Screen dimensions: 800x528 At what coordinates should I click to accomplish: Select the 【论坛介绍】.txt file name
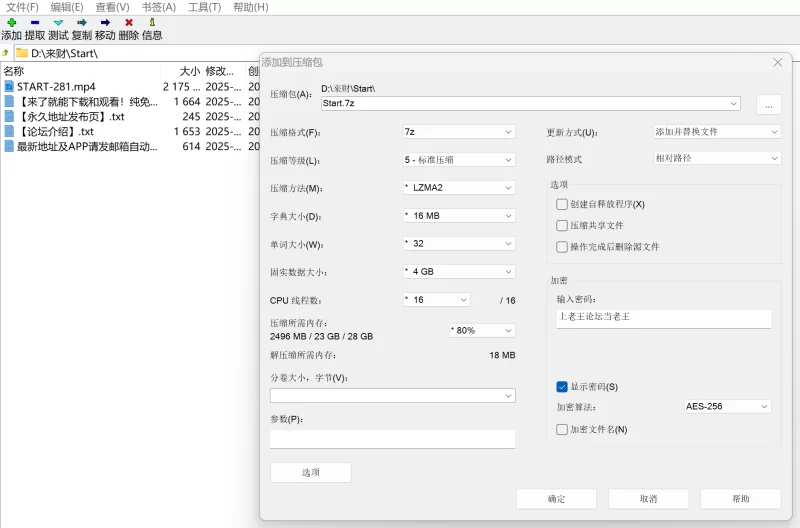(x=56, y=131)
